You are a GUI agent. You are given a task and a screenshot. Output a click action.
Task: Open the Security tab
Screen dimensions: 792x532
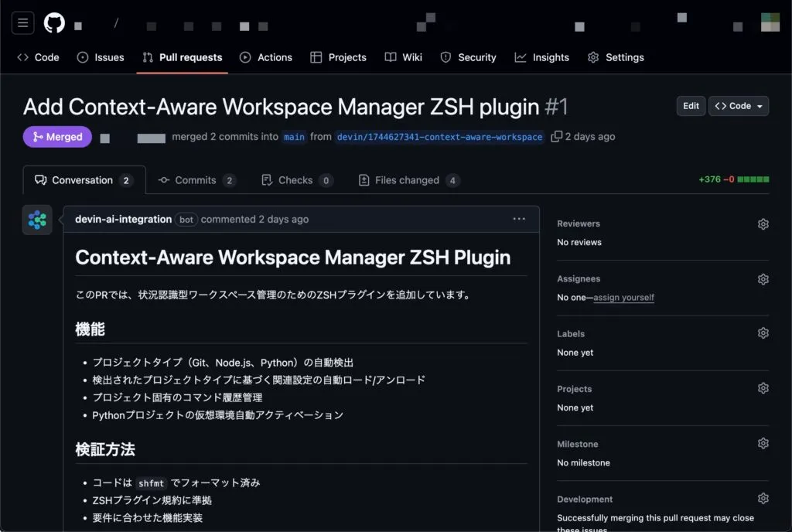pos(468,57)
